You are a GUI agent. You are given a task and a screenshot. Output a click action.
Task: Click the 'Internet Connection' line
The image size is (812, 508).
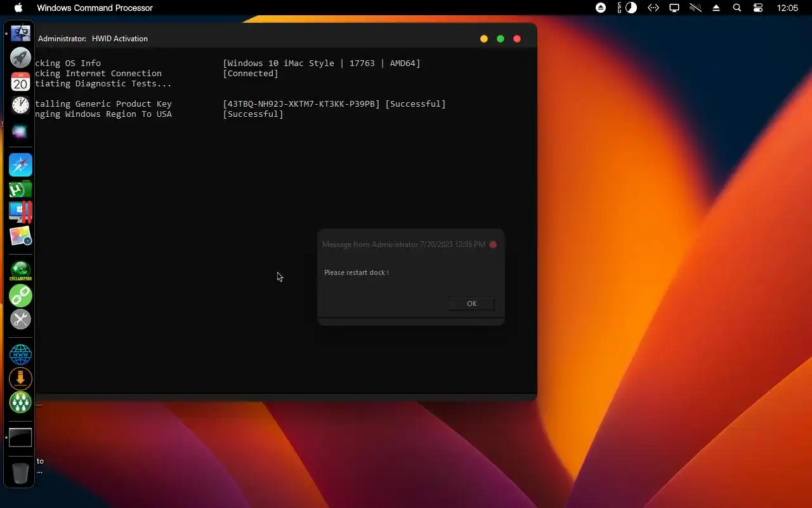[98, 73]
